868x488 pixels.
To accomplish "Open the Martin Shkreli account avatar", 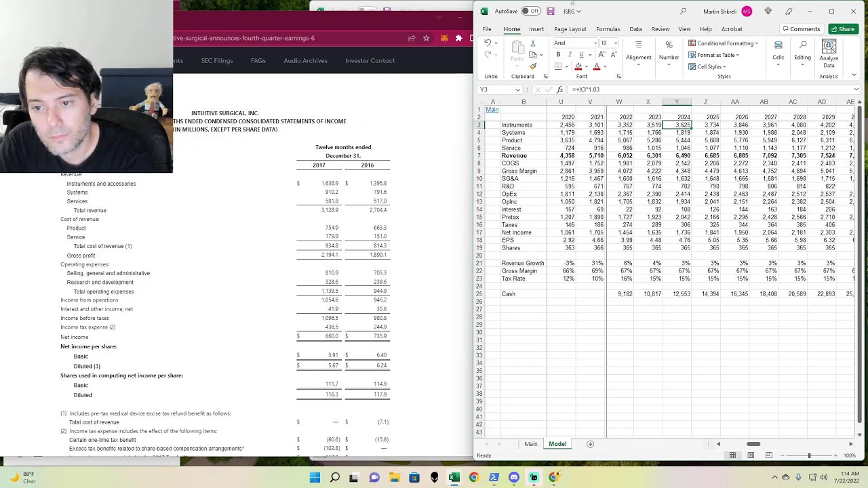I will coord(747,12).
